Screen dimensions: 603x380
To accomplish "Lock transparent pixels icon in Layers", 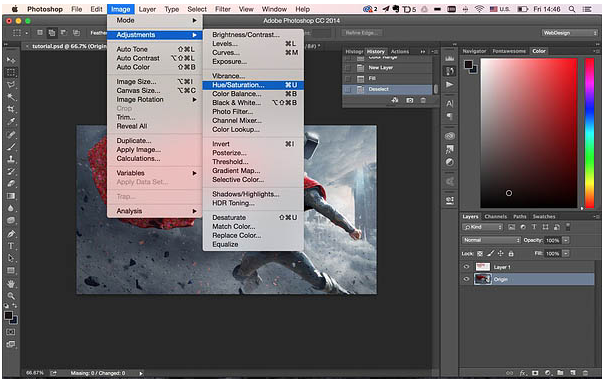I will [480, 253].
